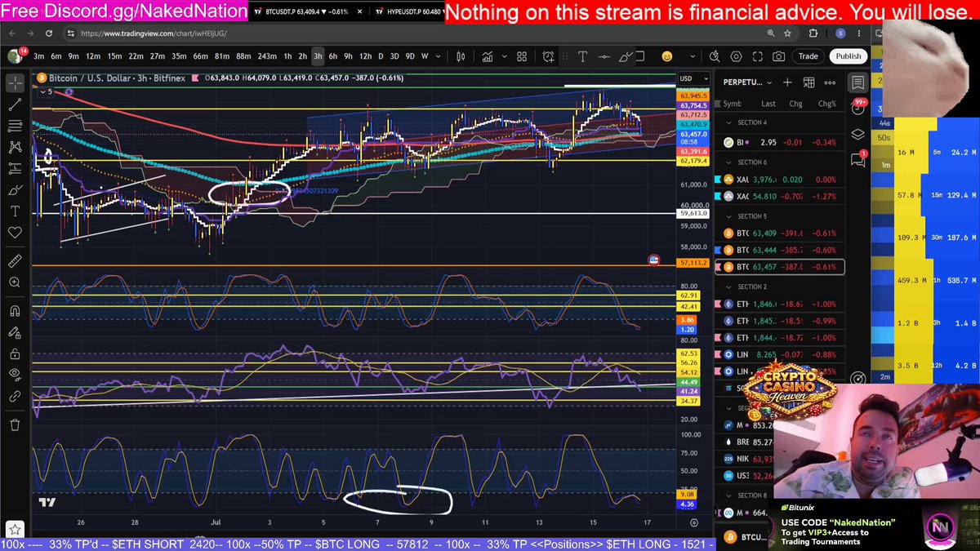Open watchlist advanced view table icon
The width and height of the screenshot is (980, 551).
(x=808, y=82)
